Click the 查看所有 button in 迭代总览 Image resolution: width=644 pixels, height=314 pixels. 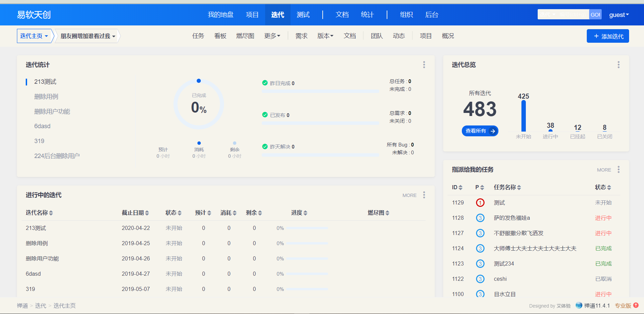coord(480,131)
